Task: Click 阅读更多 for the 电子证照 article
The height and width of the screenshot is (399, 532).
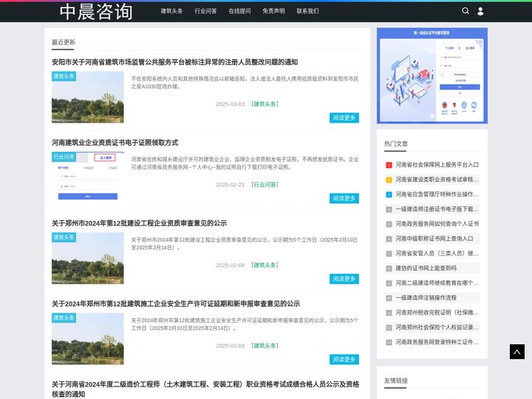Action: click(344, 198)
